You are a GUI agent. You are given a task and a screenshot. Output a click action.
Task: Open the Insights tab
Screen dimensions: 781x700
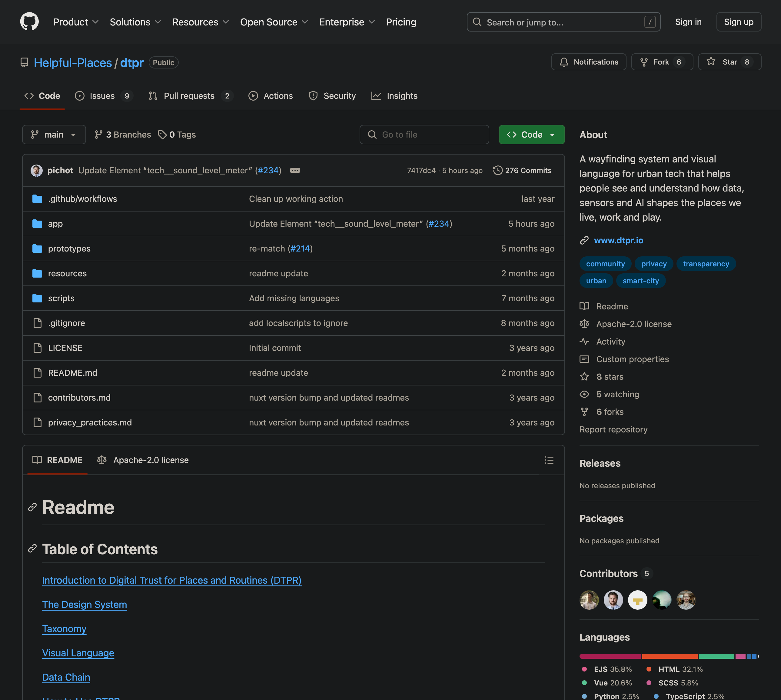coord(394,96)
